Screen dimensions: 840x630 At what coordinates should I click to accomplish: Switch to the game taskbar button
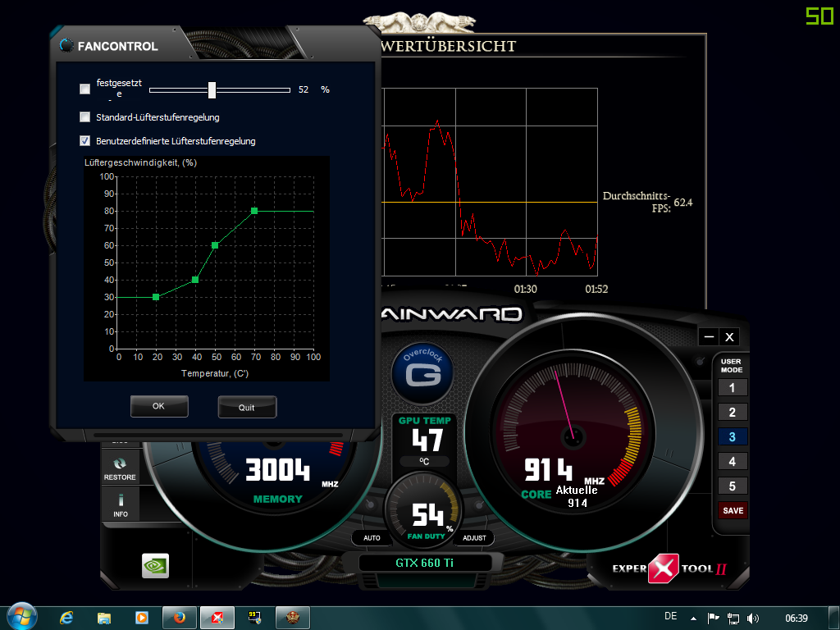click(293, 619)
